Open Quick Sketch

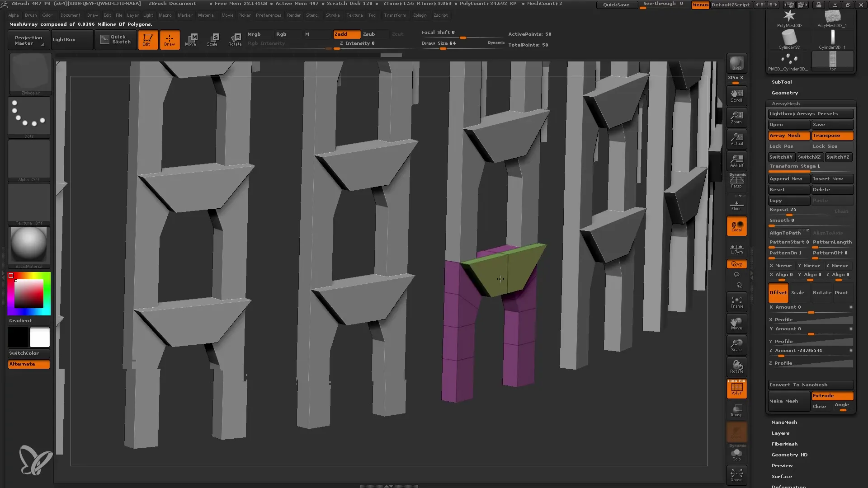[115, 40]
